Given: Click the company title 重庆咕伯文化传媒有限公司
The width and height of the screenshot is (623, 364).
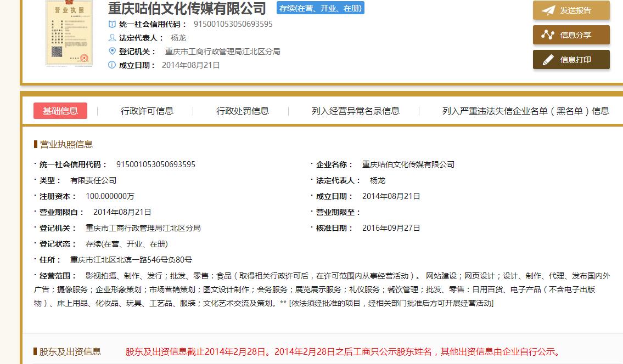Looking at the screenshot, I should 187,8.
